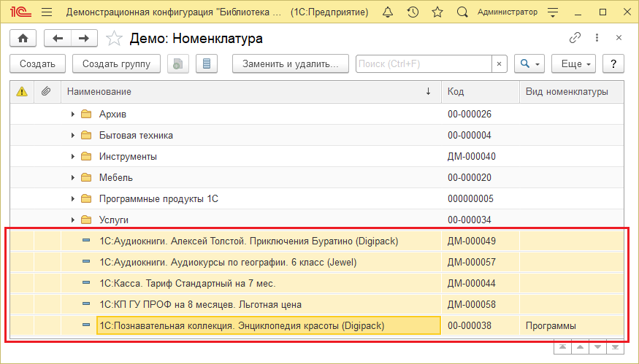This screenshot has width=639, height=364.
Task: Open help with question mark button
Action: pyautogui.click(x=613, y=64)
